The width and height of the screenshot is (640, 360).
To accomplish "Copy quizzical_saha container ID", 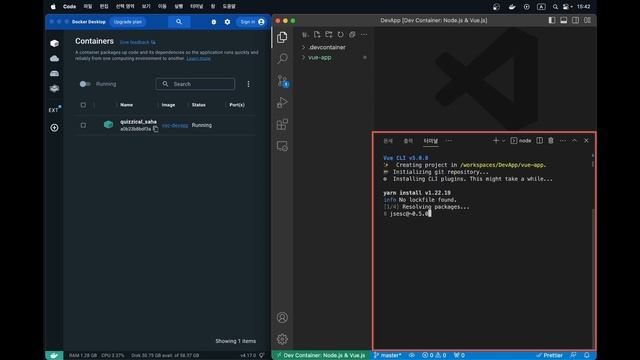I will click(156, 129).
